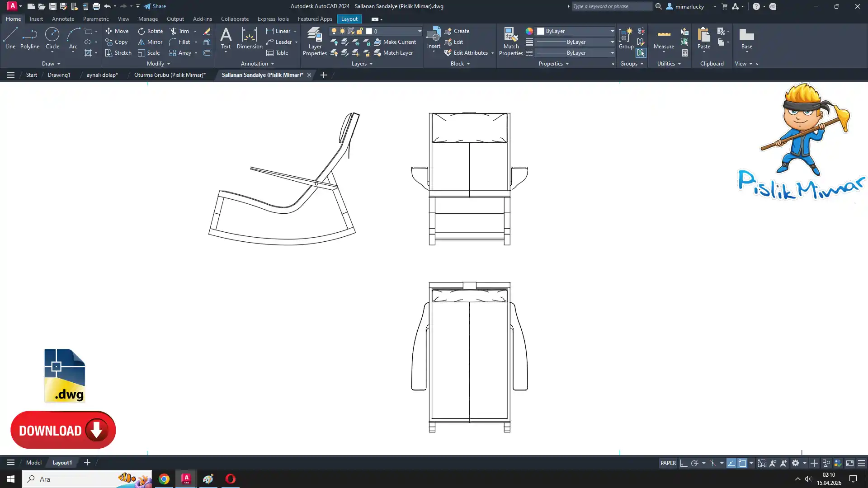Viewport: 868px width, 488px height.
Task: Click the Mirror tool icon
Action: point(142,42)
